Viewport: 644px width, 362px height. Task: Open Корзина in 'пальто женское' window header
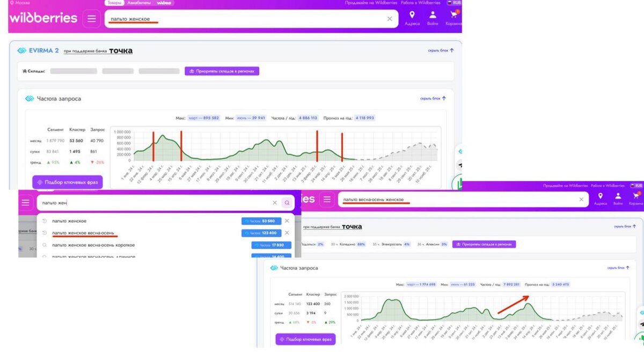pos(454,18)
